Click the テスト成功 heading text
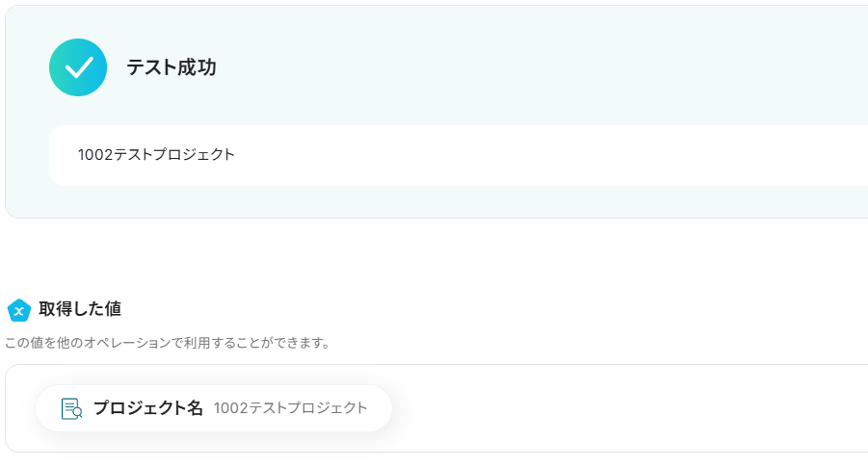The image size is (868, 468). (x=171, y=67)
